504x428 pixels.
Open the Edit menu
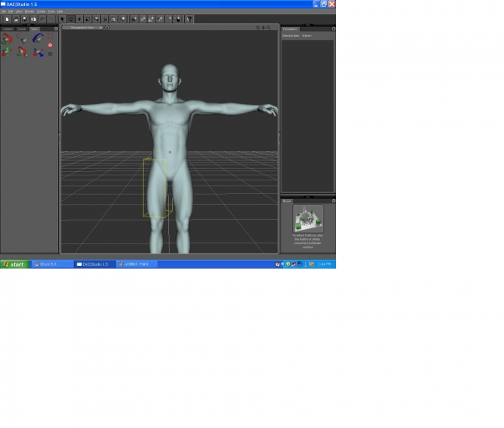pos(11,11)
